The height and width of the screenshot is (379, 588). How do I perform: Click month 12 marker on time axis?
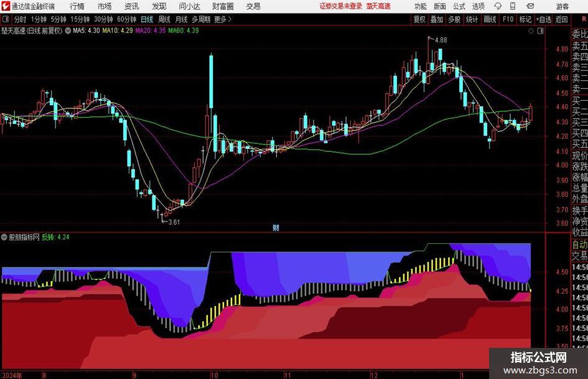pyautogui.click(x=374, y=375)
